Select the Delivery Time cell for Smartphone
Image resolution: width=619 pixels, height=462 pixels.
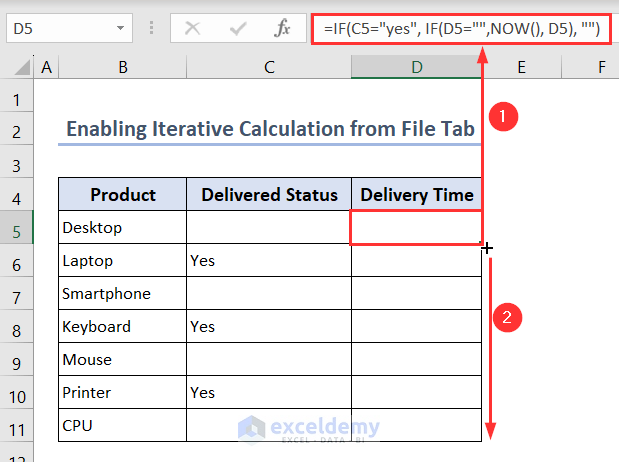pos(416,293)
